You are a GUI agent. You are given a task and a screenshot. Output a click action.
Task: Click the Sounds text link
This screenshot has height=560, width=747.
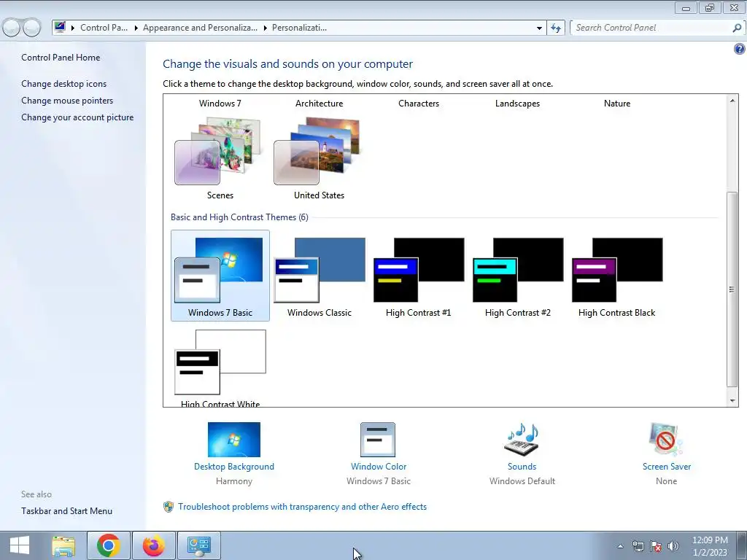coord(522,467)
